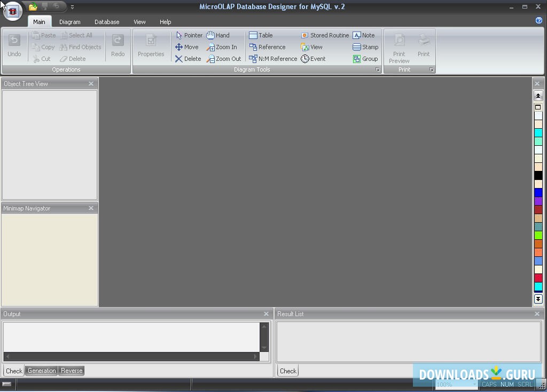Add a Note to the diagram

click(x=364, y=35)
